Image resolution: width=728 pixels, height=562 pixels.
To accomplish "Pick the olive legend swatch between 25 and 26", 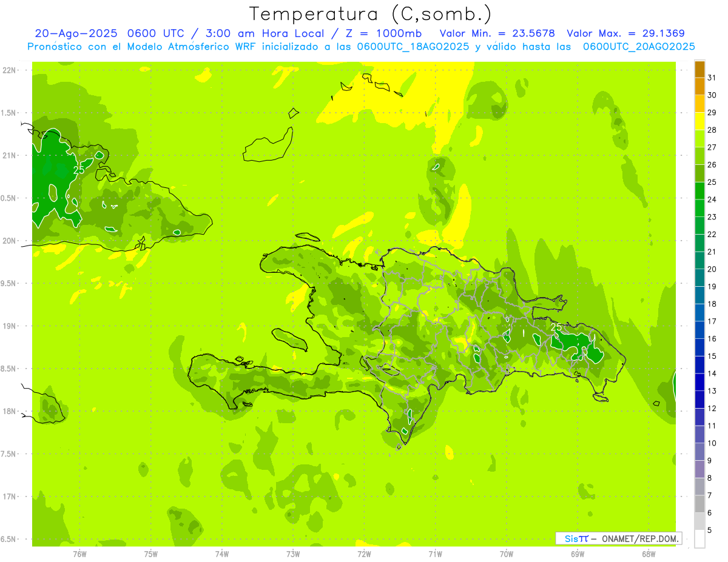I will pyautogui.click(x=699, y=173).
